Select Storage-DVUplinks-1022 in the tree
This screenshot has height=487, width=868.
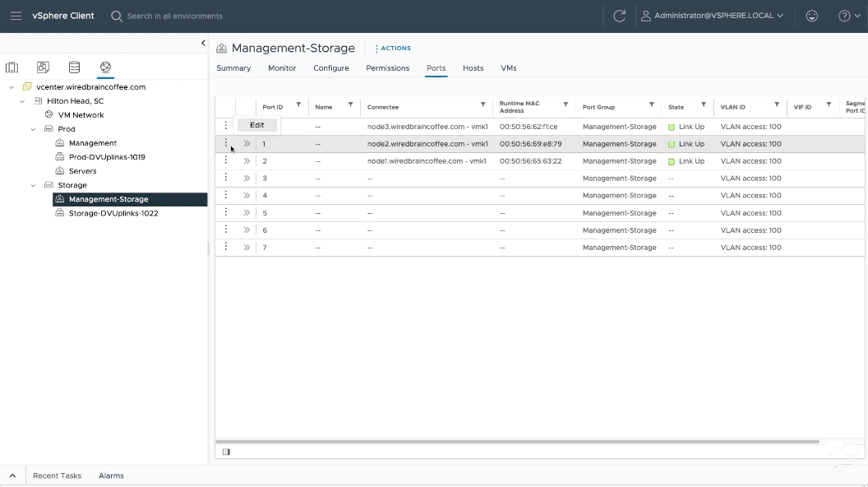pos(113,213)
